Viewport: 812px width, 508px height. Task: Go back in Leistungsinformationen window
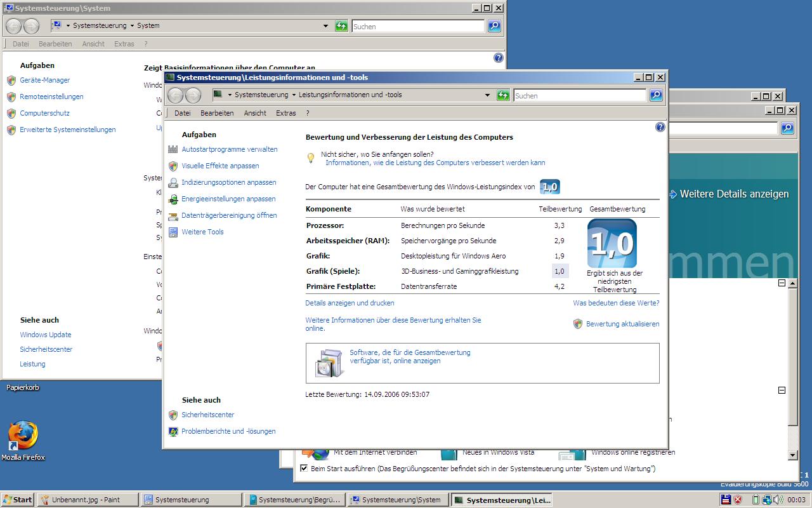coord(176,95)
